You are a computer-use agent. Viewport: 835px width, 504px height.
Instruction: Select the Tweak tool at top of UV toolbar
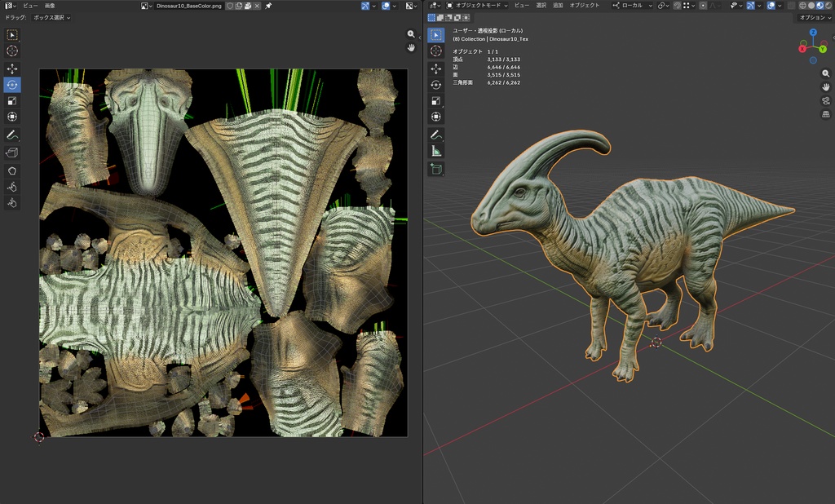pos(11,34)
